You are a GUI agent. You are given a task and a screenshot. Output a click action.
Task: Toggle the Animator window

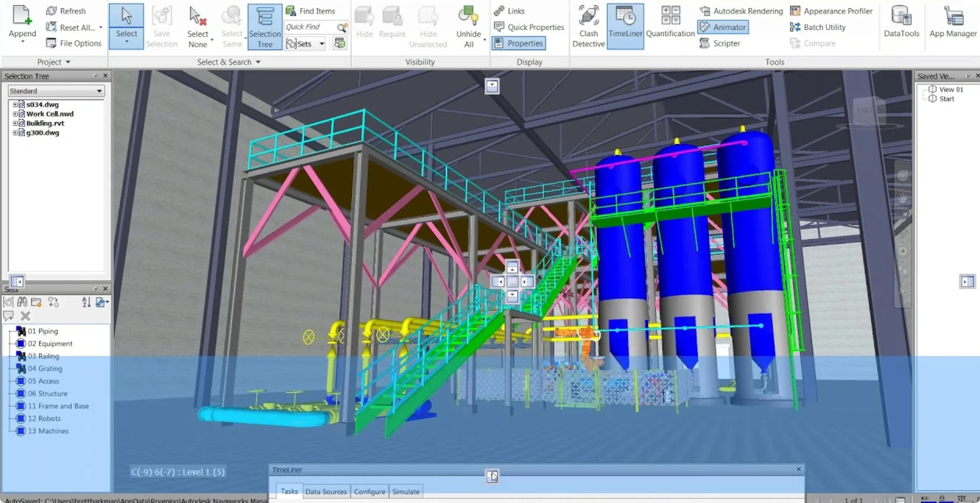pos(723,27)
